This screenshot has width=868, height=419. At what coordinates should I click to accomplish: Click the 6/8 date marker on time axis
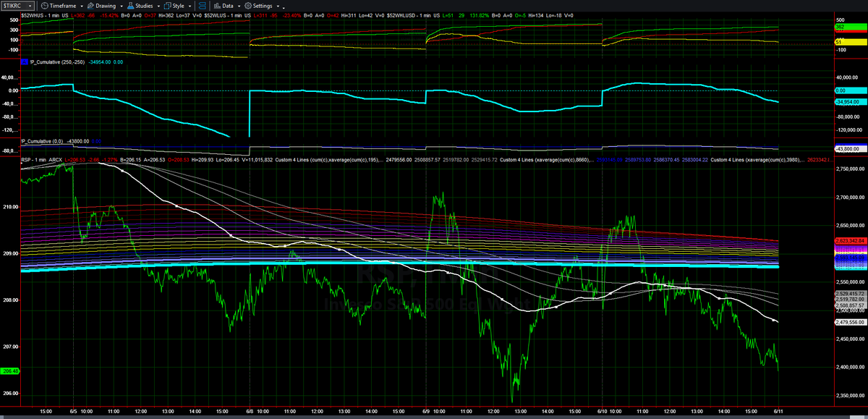[251, 411]
